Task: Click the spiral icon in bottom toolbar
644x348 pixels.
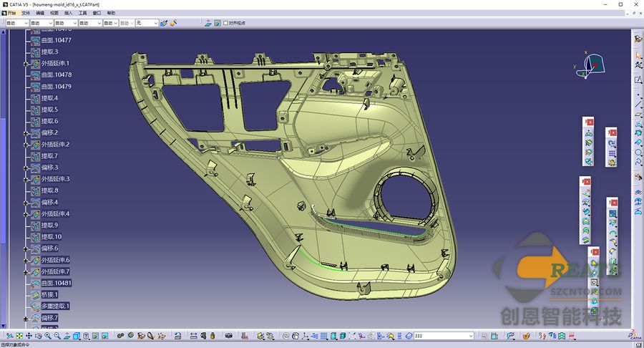Action: pos(286,336)
